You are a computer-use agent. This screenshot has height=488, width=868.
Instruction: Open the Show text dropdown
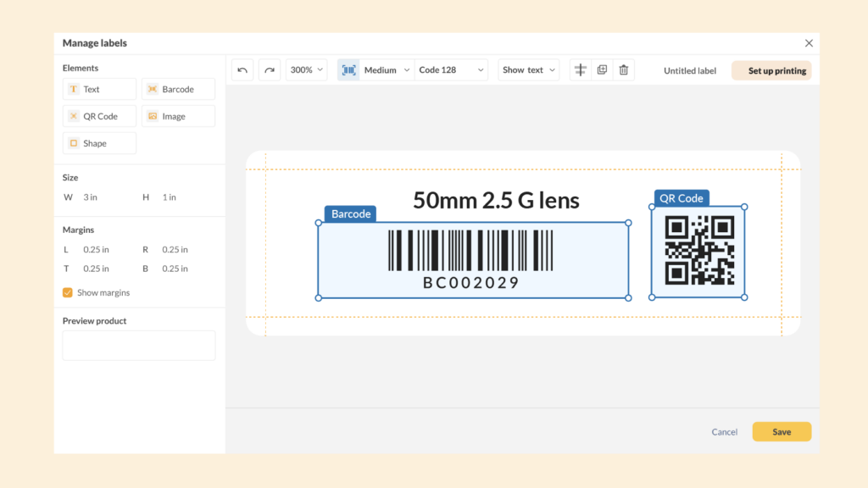tap(529, 70)
